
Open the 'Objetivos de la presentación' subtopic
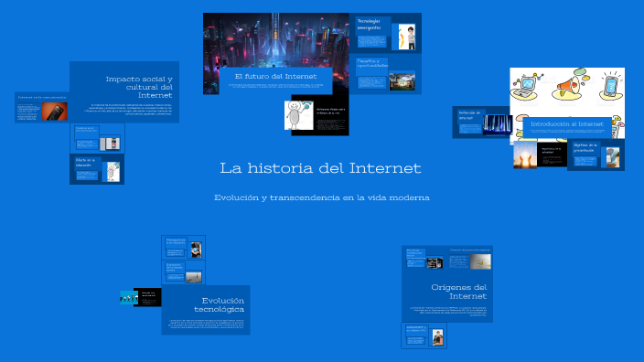click(x=596, y=154)
